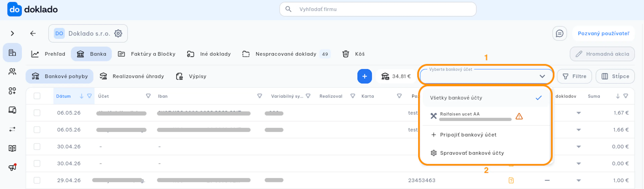Filter the Iban column

[260, 96]
